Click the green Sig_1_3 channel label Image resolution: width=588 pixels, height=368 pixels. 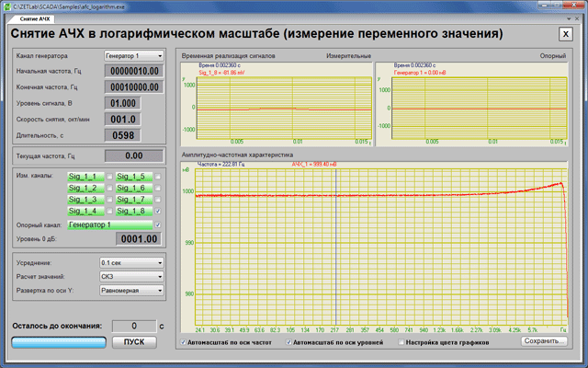click(x=85, y=200)
